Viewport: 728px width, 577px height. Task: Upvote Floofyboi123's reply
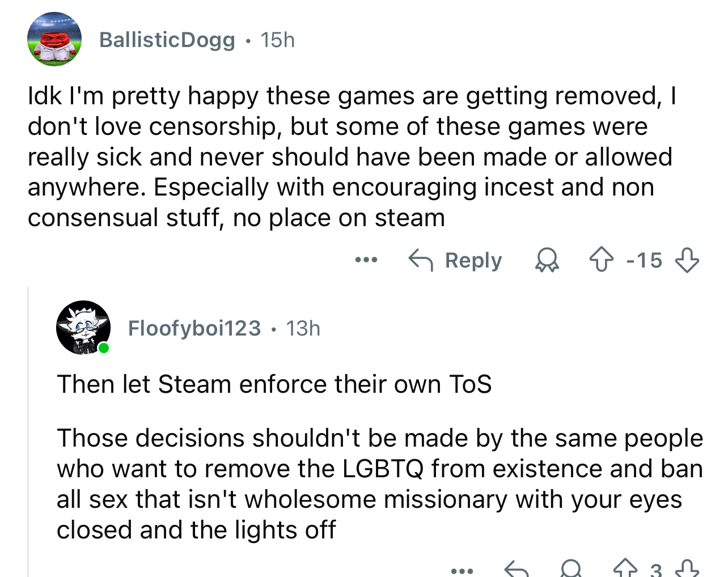click(x=625, y=568)
